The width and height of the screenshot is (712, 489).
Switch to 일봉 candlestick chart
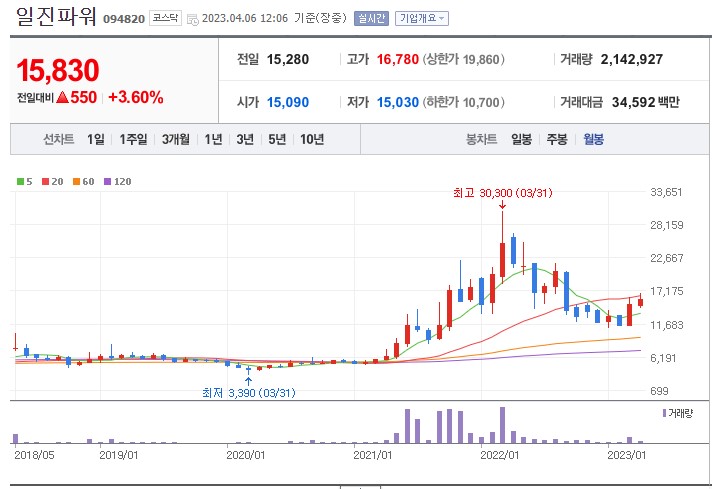tap(521, 139)
